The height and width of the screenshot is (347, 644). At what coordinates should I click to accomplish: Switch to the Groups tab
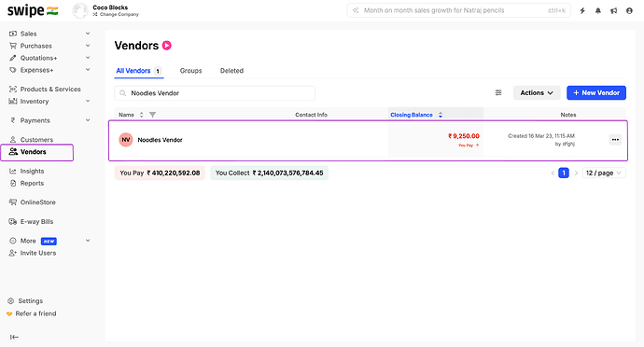pos(190,71)
